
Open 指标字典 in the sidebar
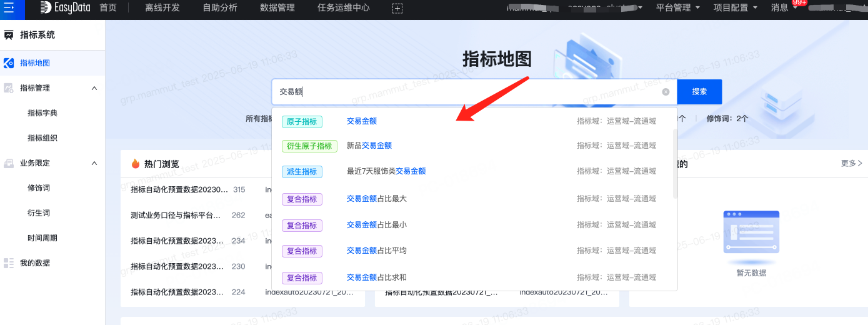(x=42, y=113)
